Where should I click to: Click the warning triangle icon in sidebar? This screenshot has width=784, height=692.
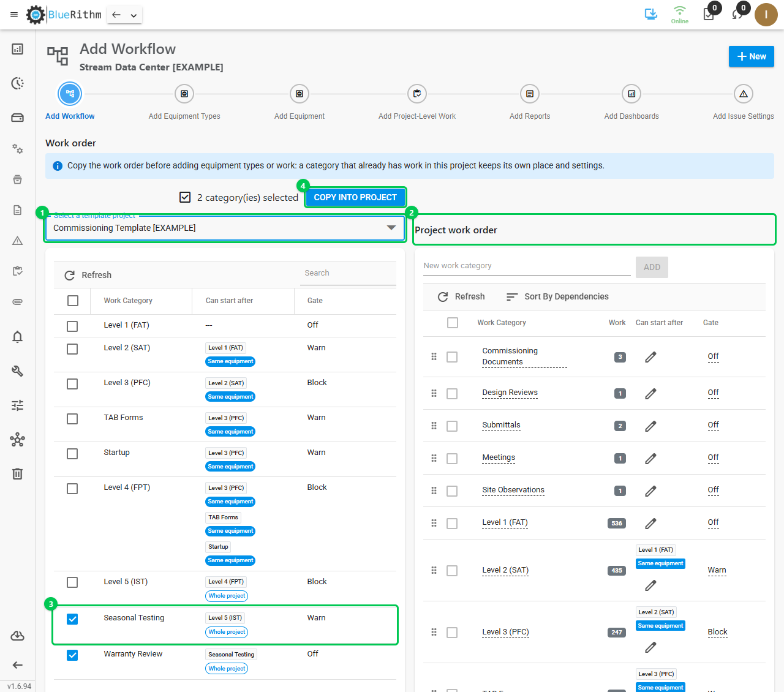pyautogui.click(x=17, y=241)
